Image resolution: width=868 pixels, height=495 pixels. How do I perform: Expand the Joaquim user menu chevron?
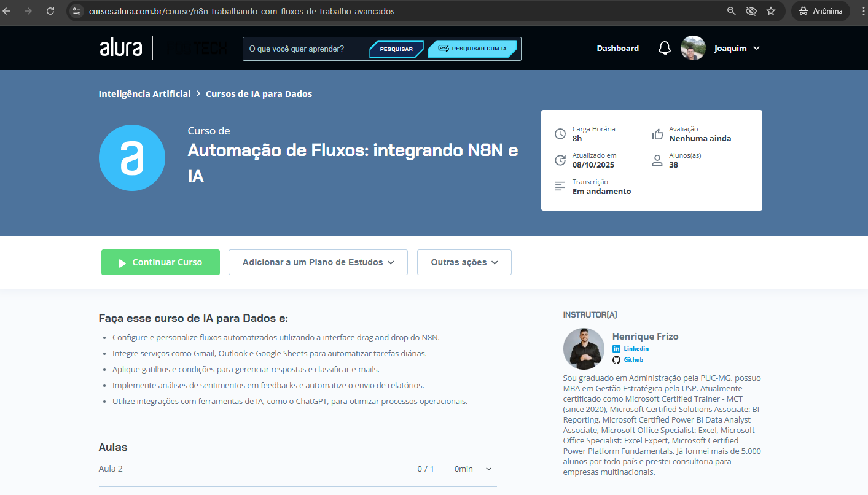pos(756,49)
